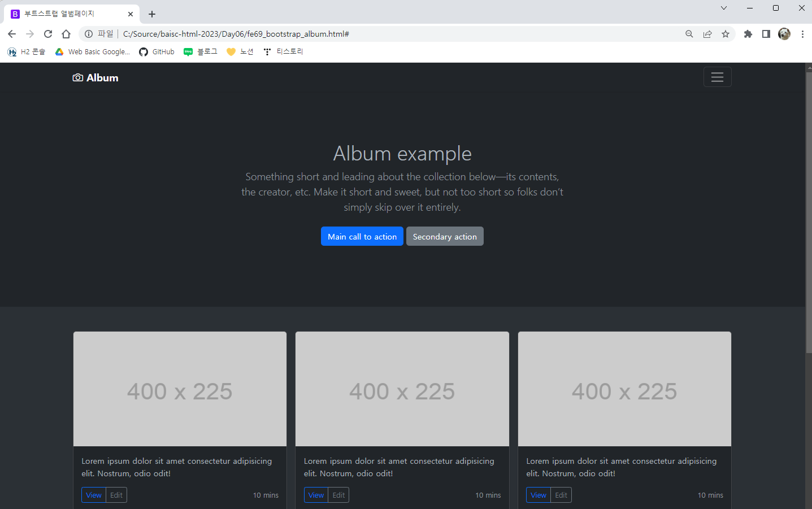Open the H2 콘솔 bookmark
This screenshot has height=509, width=812.
point(27,51)
